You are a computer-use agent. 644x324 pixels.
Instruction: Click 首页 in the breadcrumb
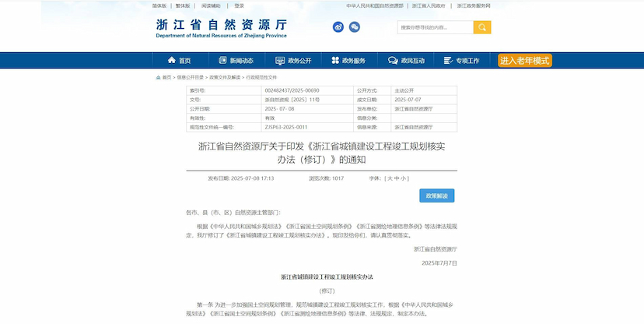click(166, 77)
